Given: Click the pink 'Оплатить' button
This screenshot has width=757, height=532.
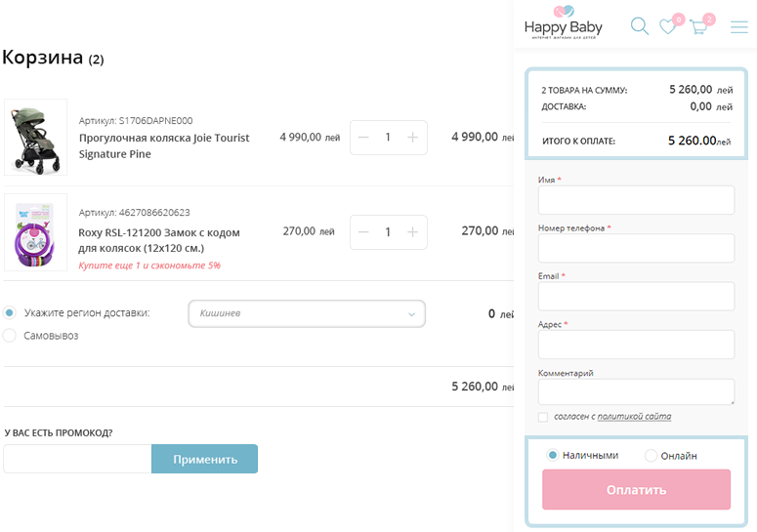Looking at the screenshot, I should coord(636,490).
